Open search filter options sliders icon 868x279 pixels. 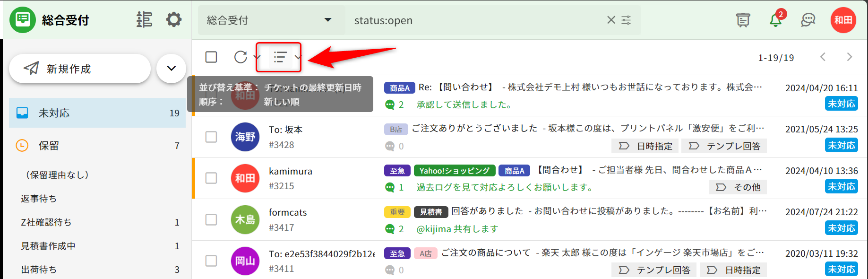click(626, 20)
